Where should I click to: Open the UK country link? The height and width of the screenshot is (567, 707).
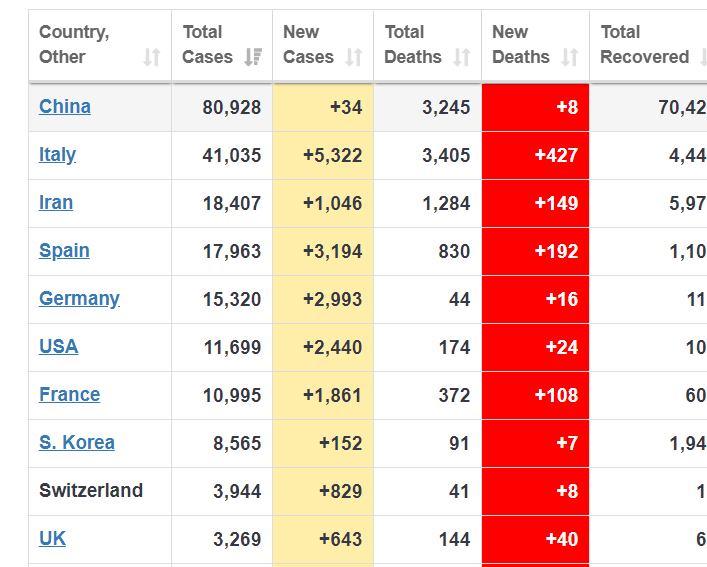[52, 539]
